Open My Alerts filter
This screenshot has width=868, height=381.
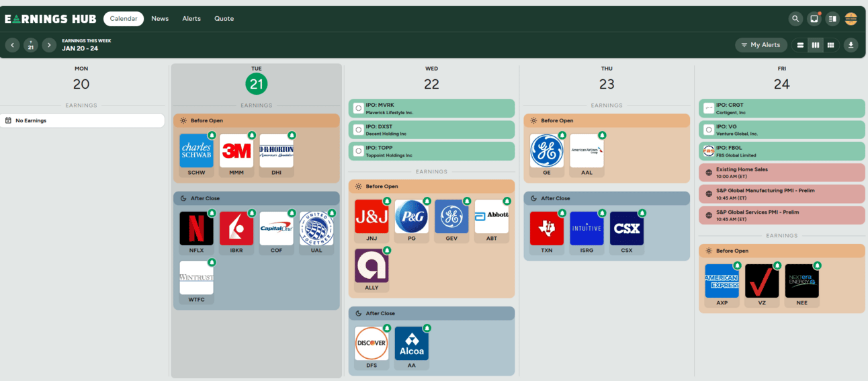click(761, 45)
